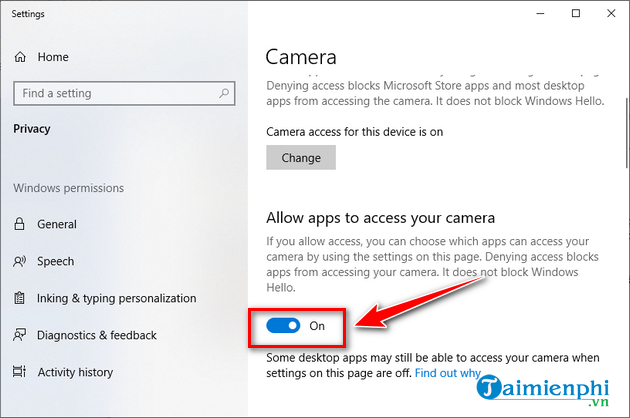630x418 pixels.
Task: Toggle off camera access for apps
Action: (x=283, y=326)
